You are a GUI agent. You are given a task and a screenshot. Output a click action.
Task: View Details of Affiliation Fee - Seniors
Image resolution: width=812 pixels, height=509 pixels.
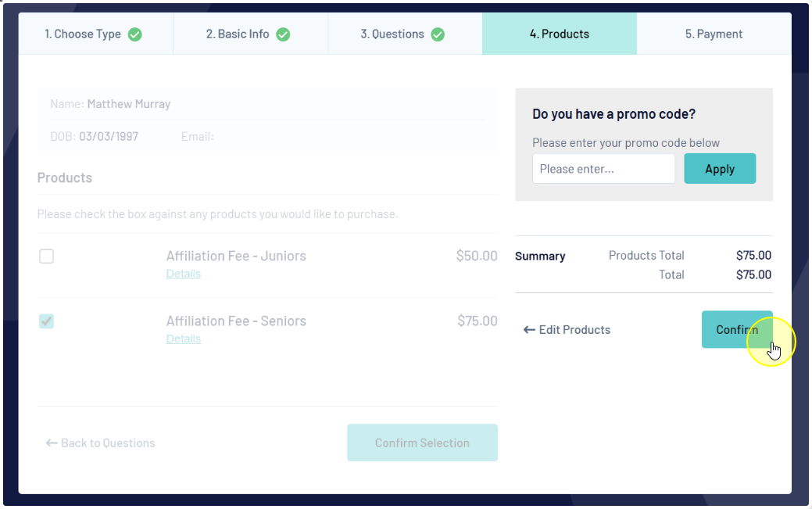click(x=184, y=339)
